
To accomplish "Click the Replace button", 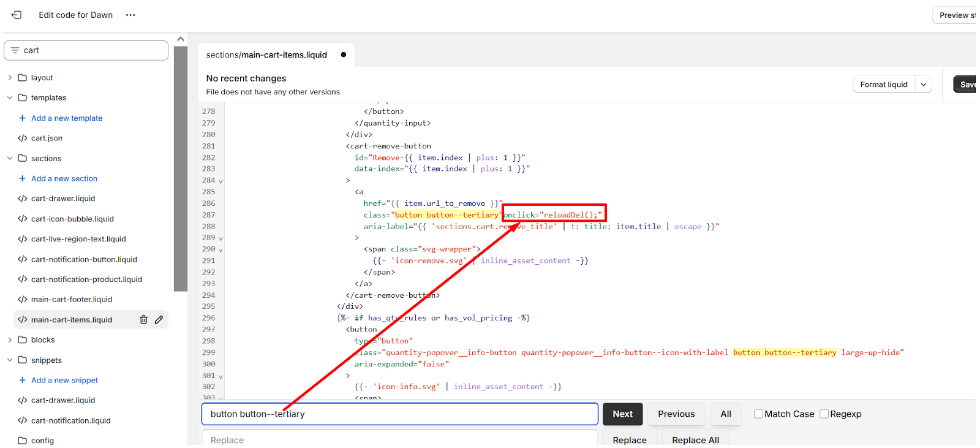I will 630,439.
